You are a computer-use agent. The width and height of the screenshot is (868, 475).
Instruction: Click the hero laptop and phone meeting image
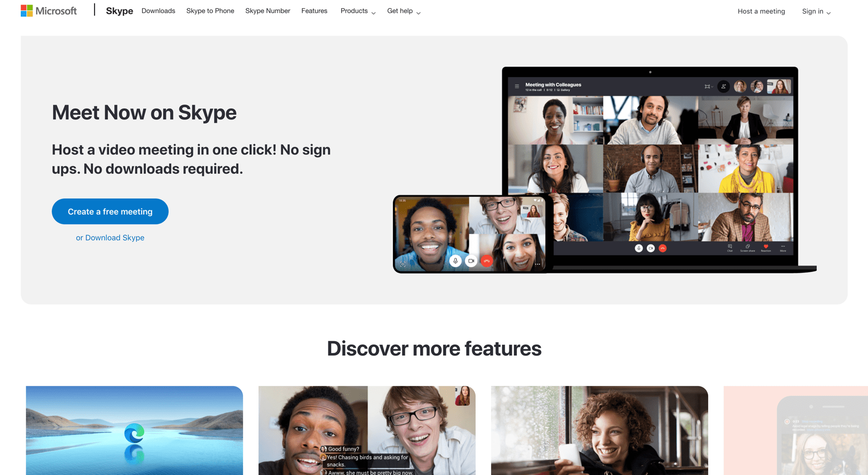(x=605, y=170)
